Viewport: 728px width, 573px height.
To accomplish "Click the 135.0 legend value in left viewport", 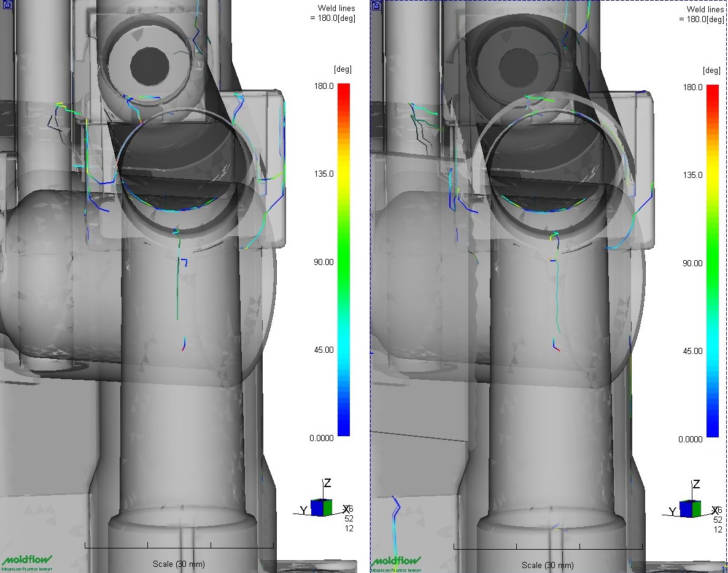I will click(324, 174).
